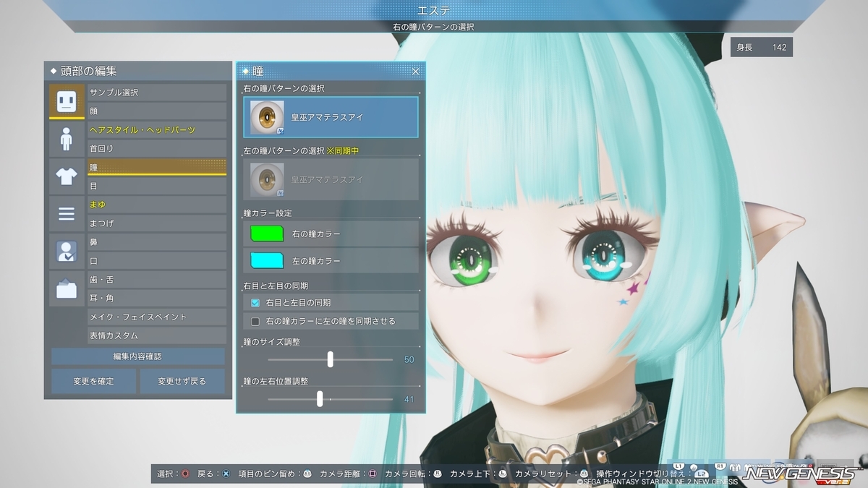Open the three-line menu category icon

click(67, 214)
